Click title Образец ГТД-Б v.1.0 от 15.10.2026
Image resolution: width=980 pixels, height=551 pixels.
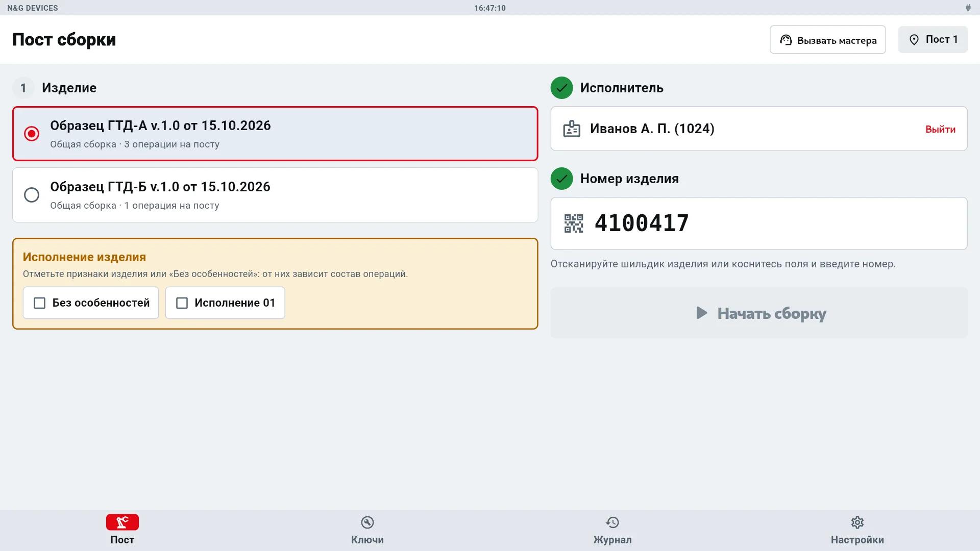[x=160, y=187]
